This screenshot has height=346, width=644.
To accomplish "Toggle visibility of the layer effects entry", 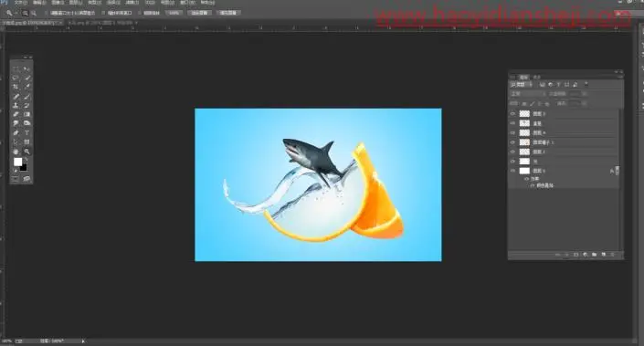I will pyautogui.click(x=527, y=179).
